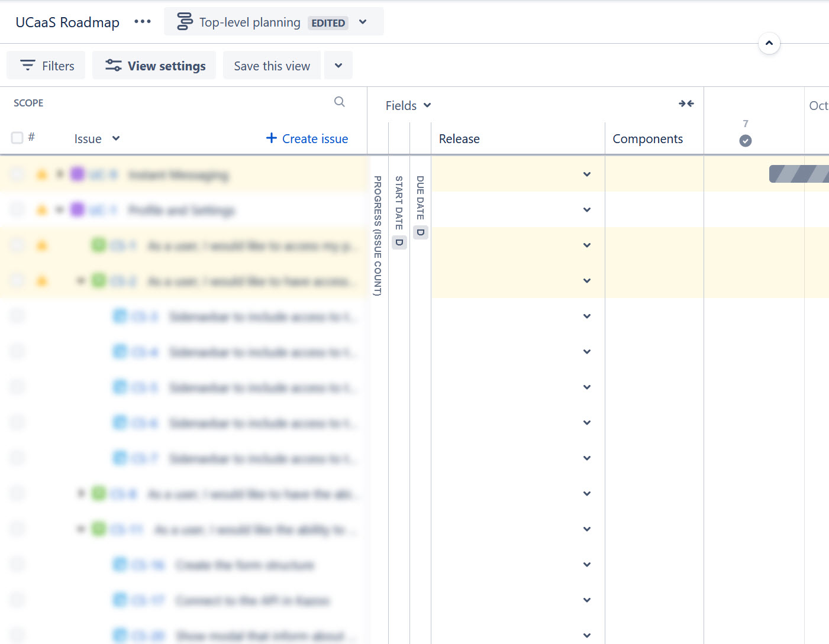Click the purple epic icon on the Instant Messaging row
Screen dimensions: 829x644
pos(78,174)
